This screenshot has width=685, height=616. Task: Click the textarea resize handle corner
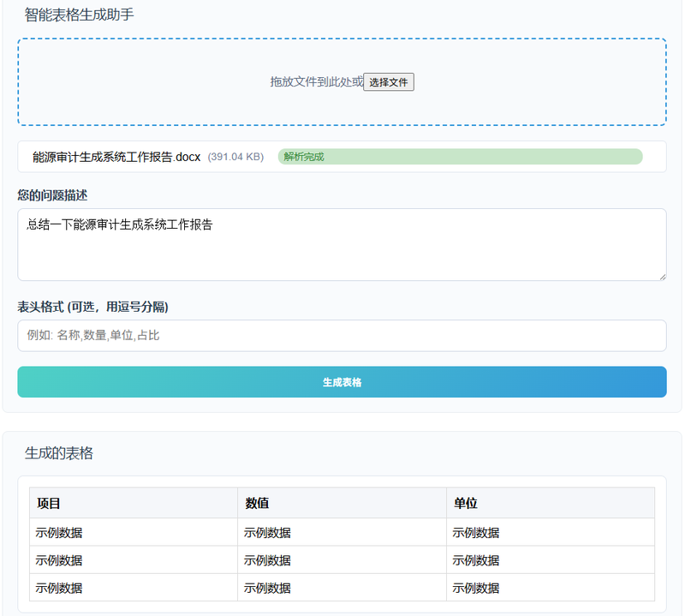(663, 277)
